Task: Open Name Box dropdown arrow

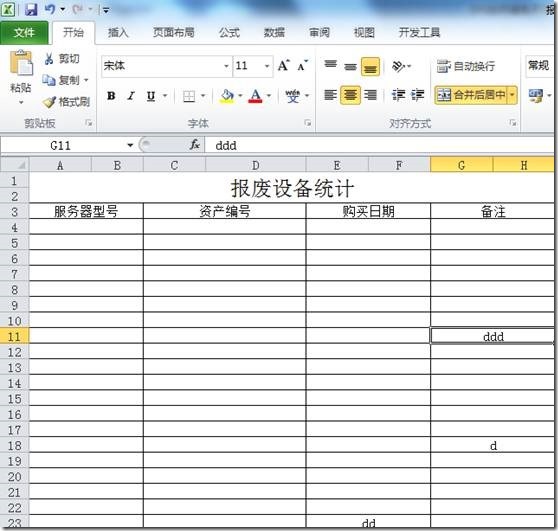Action: (x=130, y=145)
